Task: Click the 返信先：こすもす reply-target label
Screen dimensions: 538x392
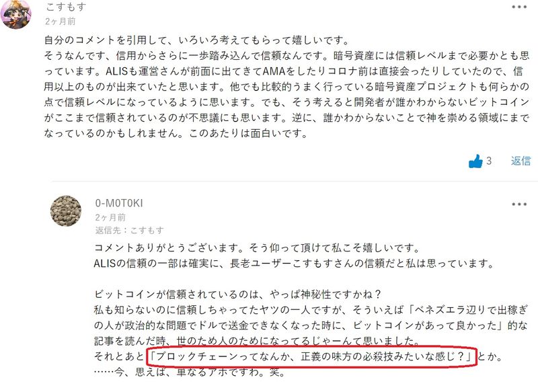Action: tap(129, 231)
